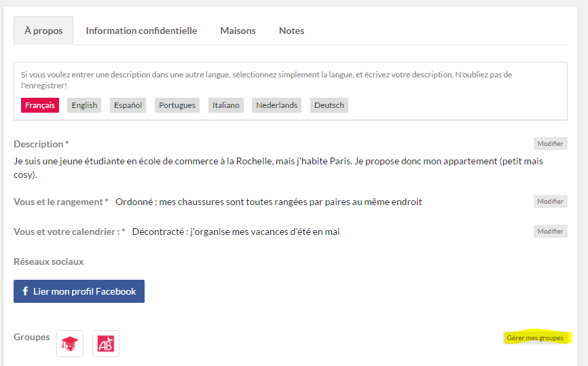Click the AB organic label group icon
The image size is (588, 366).
point(106,344)
